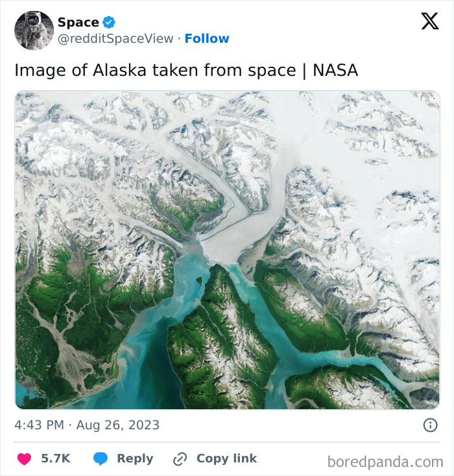Click the Copy link text
454x476 pixels.
pyautogui.click(x=226, y=458)
